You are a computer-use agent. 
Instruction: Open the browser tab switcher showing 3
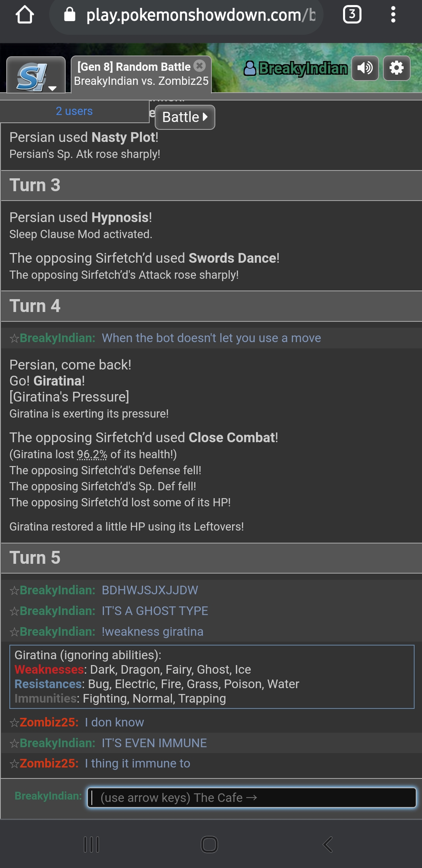point(352,15)
